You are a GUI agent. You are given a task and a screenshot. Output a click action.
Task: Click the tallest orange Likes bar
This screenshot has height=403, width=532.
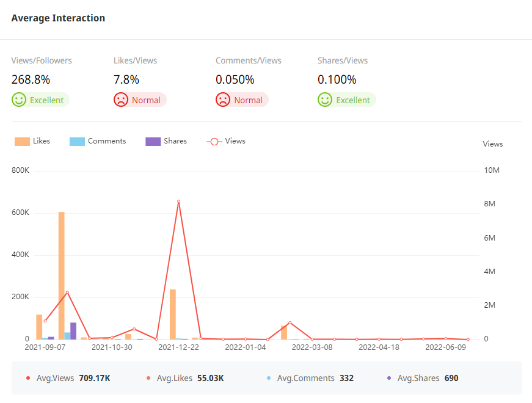pyautogui.click(x=62, y=275)
